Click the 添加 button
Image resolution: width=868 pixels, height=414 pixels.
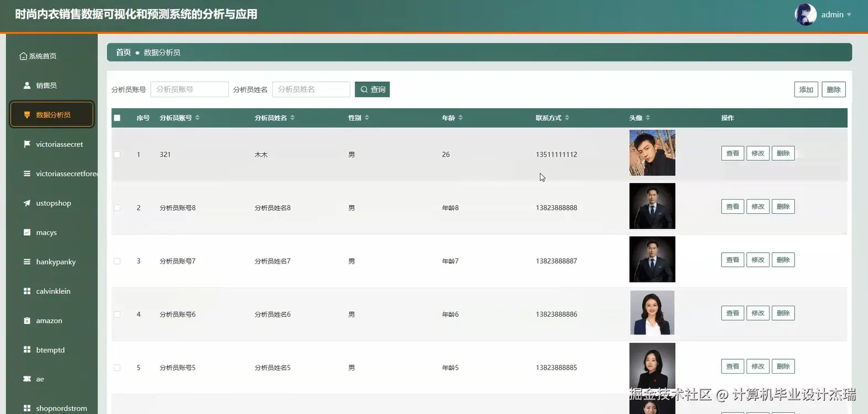pyautogui.click(x=806, y=90)
